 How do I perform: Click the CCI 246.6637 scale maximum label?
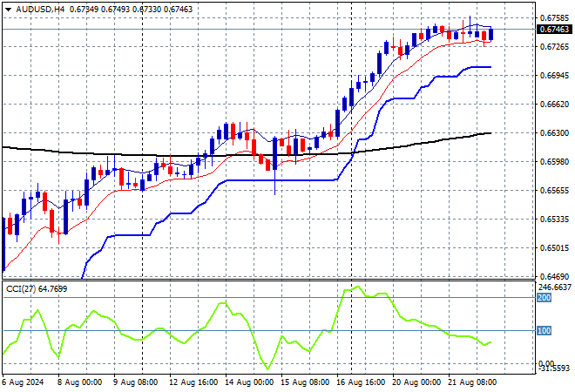(555, 287)
